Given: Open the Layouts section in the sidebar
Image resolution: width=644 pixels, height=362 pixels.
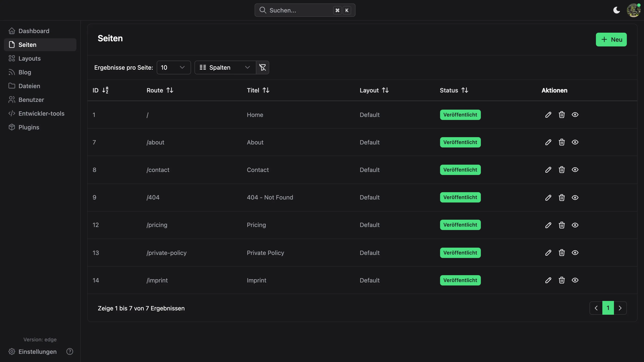Looking at the screenshot, I should point(29,58).
